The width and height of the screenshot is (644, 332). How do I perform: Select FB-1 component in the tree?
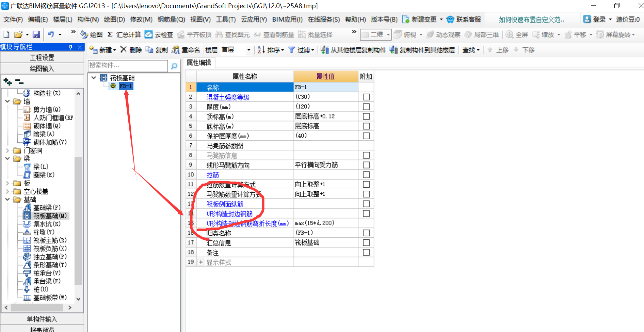(x=125, y=86)
